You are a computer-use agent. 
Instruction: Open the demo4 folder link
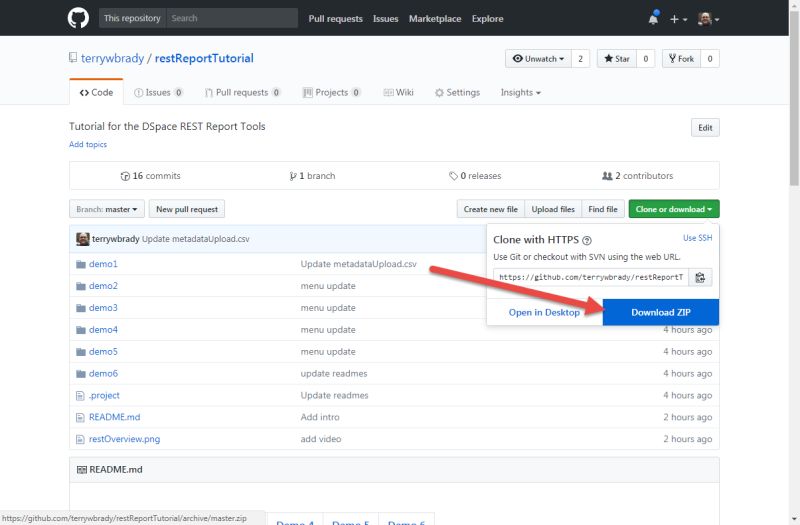tap(103, 330)
